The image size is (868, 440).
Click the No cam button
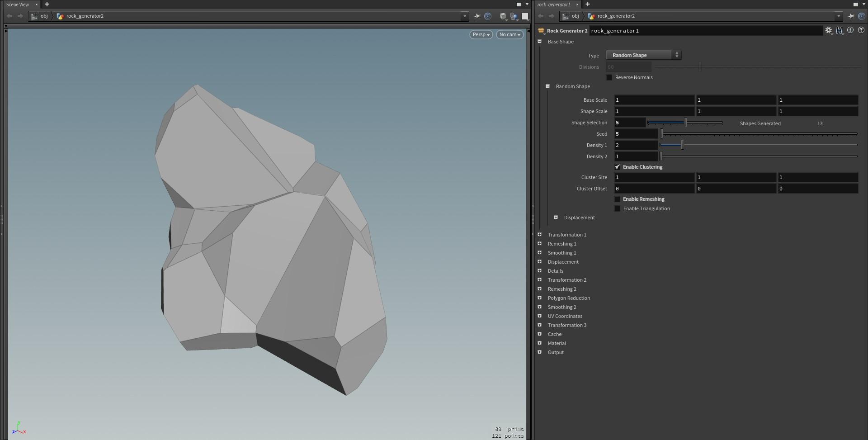[509, 34]
